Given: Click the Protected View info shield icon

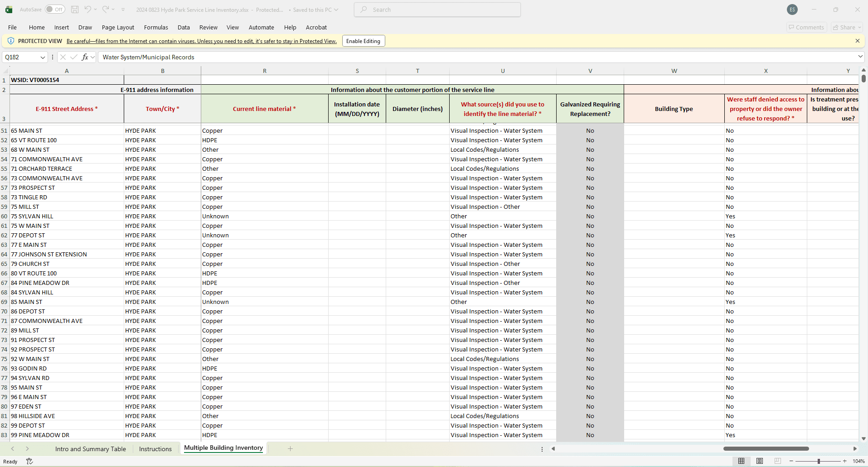Looking at the screenshot, I should tap(11, 41).
